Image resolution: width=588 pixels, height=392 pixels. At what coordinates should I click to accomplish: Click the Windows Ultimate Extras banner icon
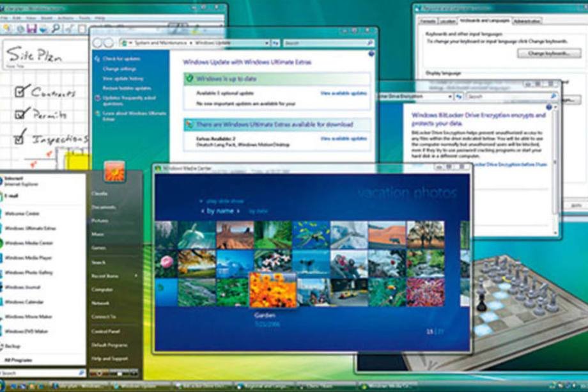click(190, 124)
